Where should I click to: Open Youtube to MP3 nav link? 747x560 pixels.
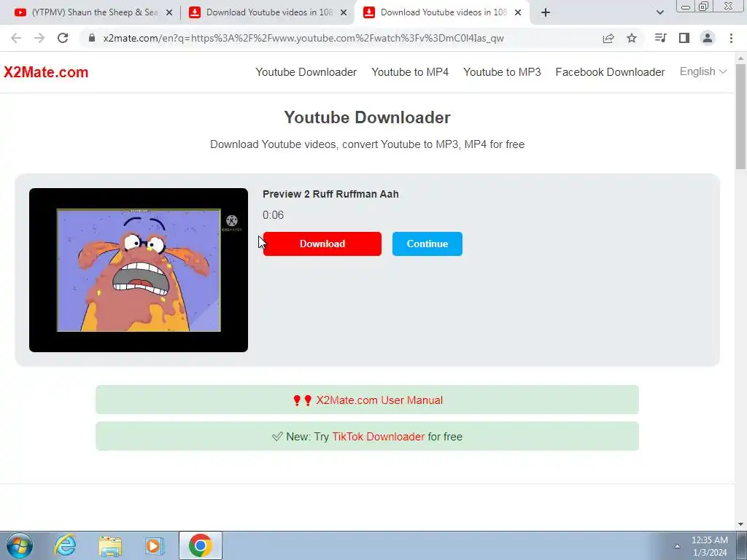coord(502,72)
